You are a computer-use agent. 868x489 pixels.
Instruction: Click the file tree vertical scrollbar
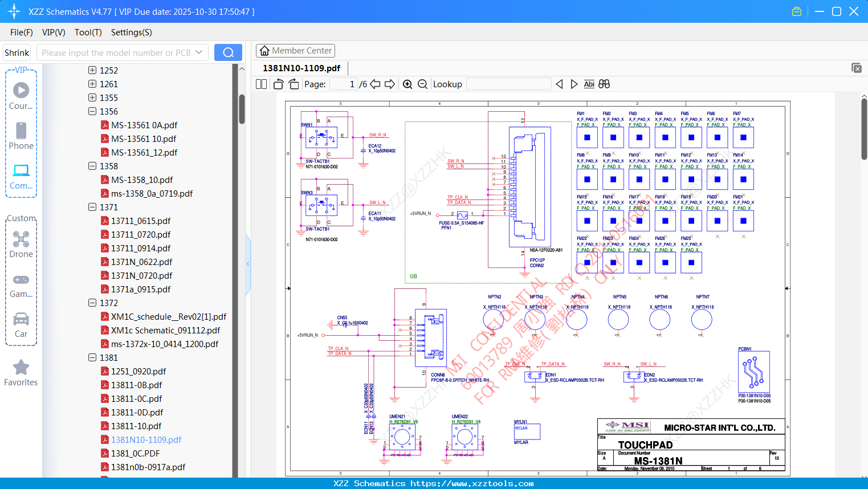point(242,108)
